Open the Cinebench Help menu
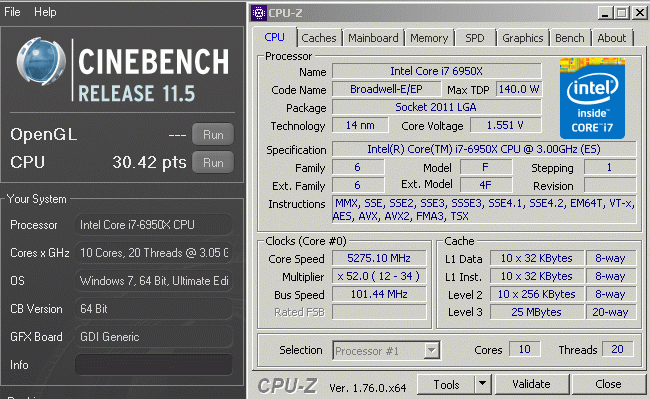The height and width of the screenshot is (399, 650). 45,12
